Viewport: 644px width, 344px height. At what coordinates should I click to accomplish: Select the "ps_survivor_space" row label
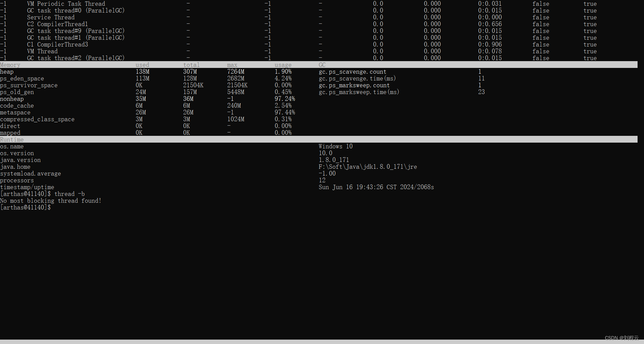coord(29,85)
